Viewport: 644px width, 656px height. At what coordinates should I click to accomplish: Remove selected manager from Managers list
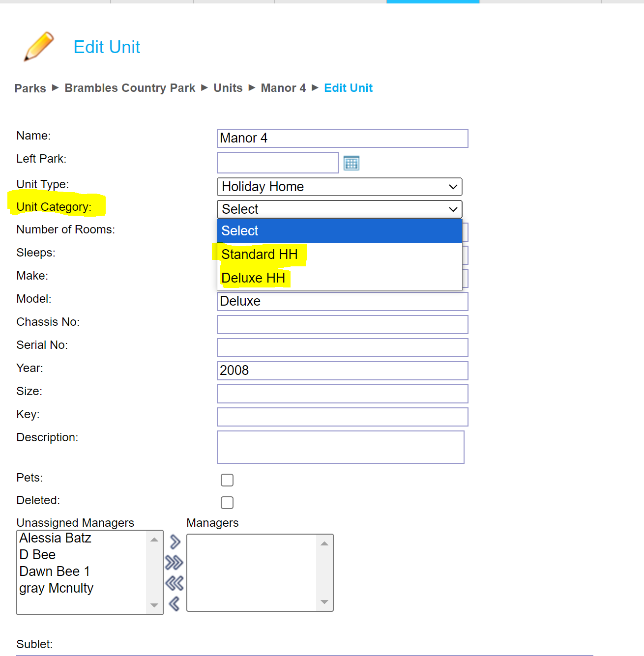click(174, 603)
